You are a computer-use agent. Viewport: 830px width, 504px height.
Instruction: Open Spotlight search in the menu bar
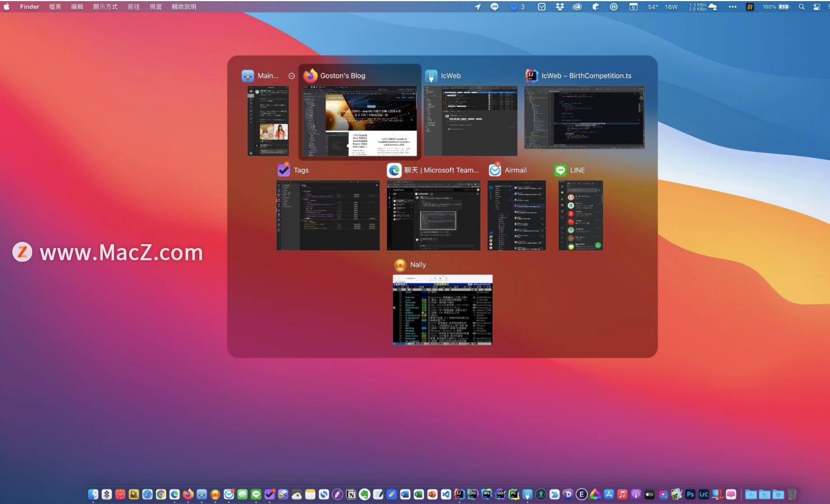802,7
